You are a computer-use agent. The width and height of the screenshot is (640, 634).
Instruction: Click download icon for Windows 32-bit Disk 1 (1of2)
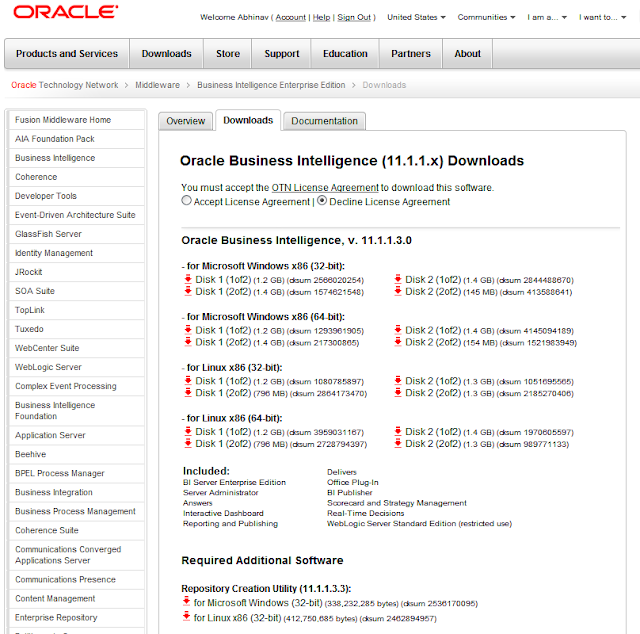[x=188, y=279]
